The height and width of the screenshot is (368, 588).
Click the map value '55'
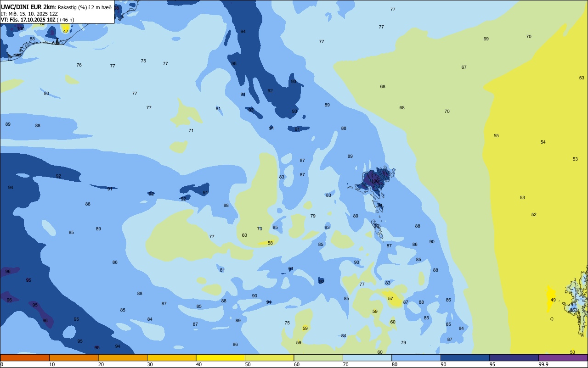(496, 136)
